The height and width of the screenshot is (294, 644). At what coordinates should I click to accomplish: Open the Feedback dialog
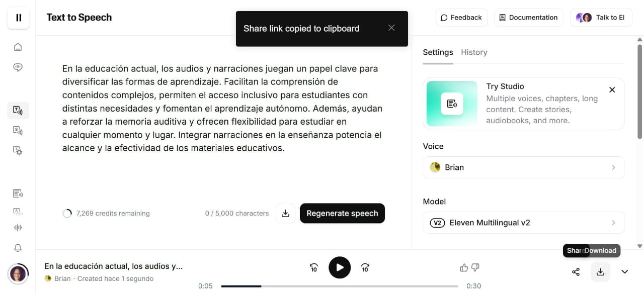click(x=461, y=17)
